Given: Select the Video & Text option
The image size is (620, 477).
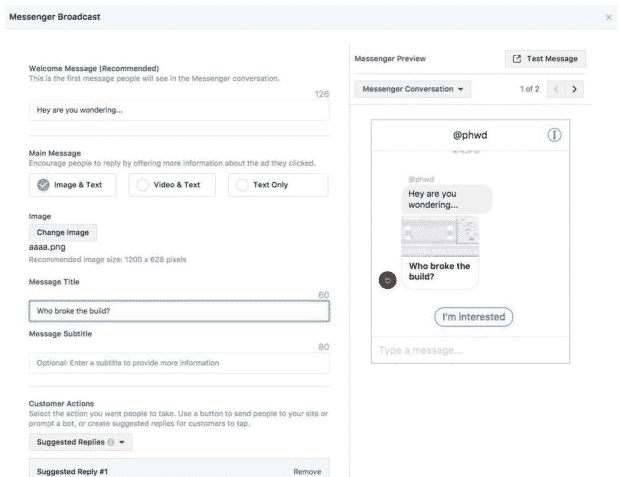Looking at the screenshot, I should 168,184.
